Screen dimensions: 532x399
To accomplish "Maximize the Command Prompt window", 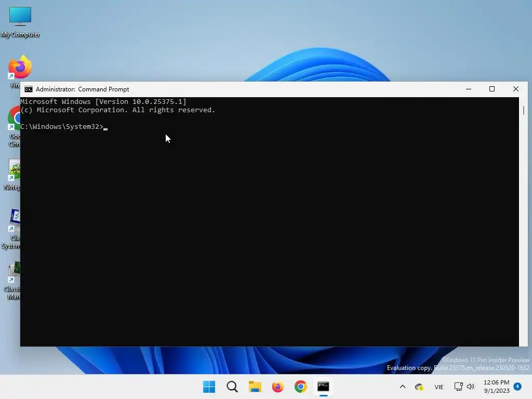I will (x=492, y=89).
